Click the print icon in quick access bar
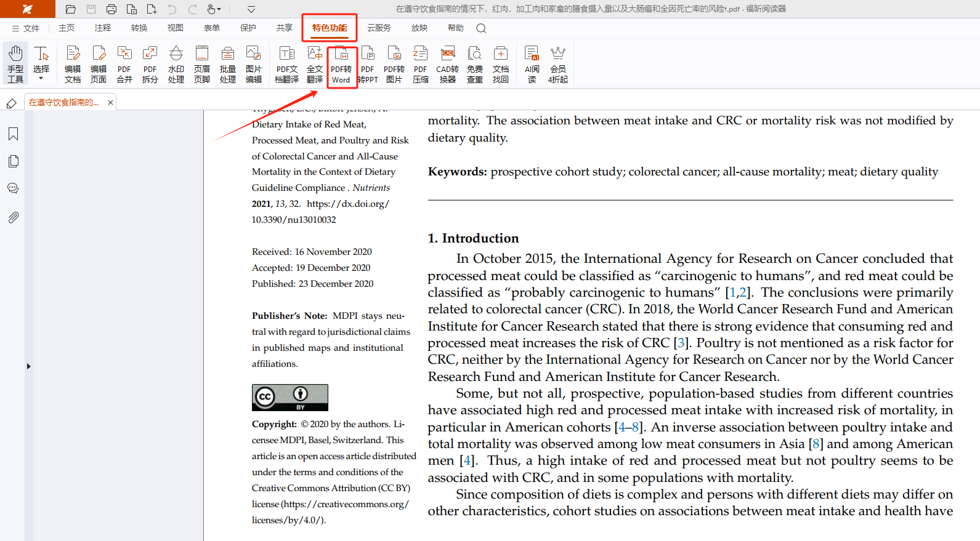This screenshot has width=980, height=541. pyautogui.click(x=111, y=9)
